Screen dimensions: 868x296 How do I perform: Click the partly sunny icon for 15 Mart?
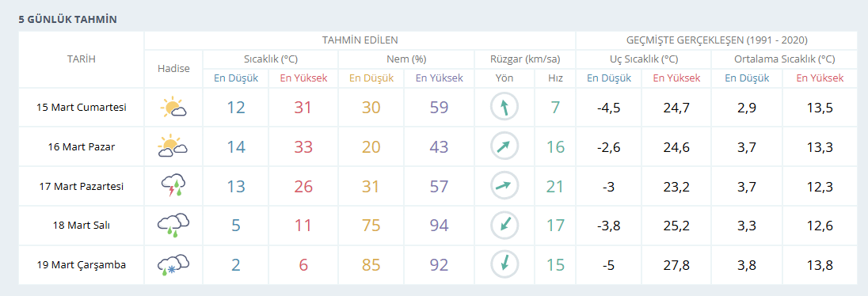[x=173, y=108]
